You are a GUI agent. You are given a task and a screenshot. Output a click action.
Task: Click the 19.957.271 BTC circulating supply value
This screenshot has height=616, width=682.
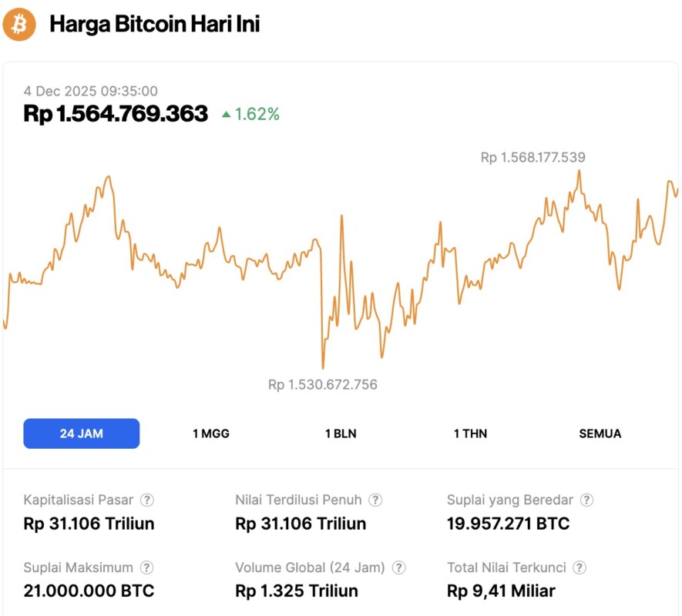click(508, 524)
